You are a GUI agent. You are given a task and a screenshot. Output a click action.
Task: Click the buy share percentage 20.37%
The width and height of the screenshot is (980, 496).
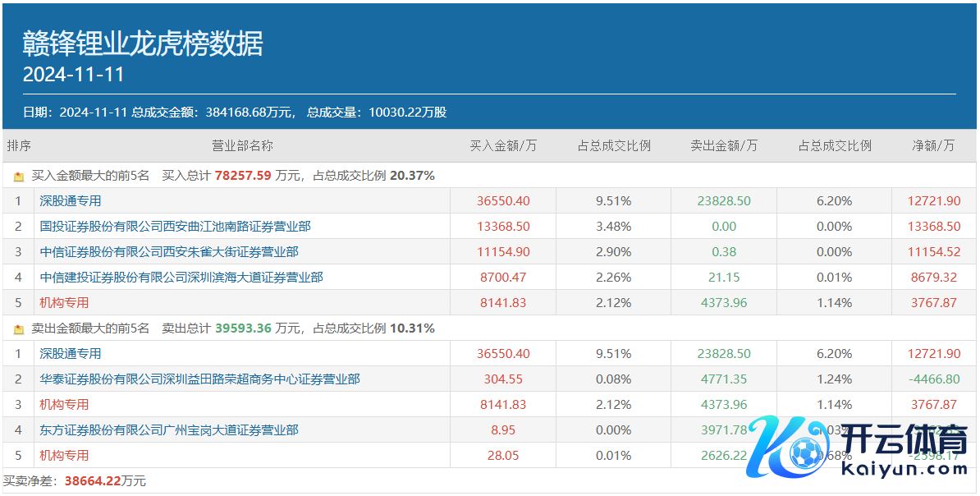click(412, 176)
